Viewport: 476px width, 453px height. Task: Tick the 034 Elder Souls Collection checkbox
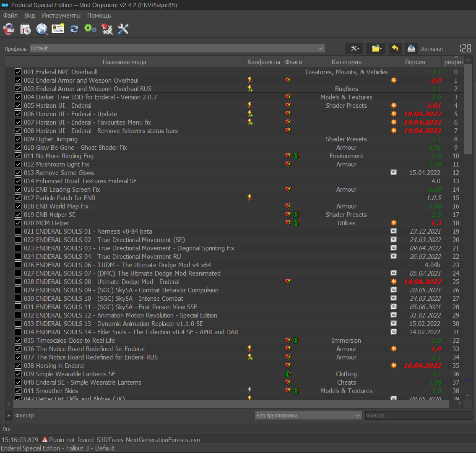coord(18,332)
